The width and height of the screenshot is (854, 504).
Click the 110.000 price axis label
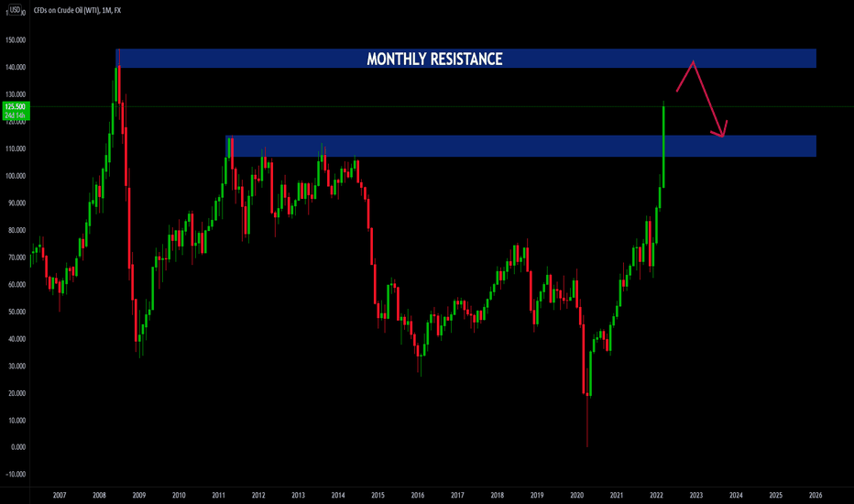coord(16,148)
